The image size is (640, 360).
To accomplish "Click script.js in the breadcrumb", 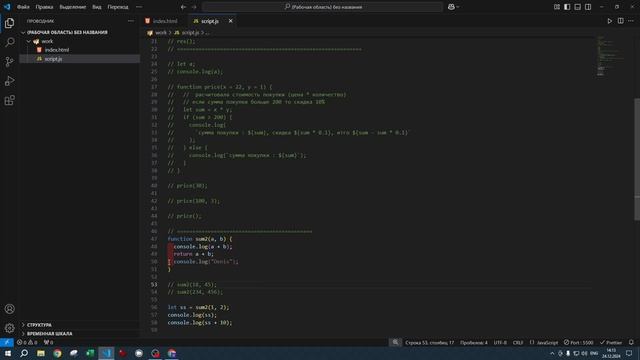I will (190, 33).
